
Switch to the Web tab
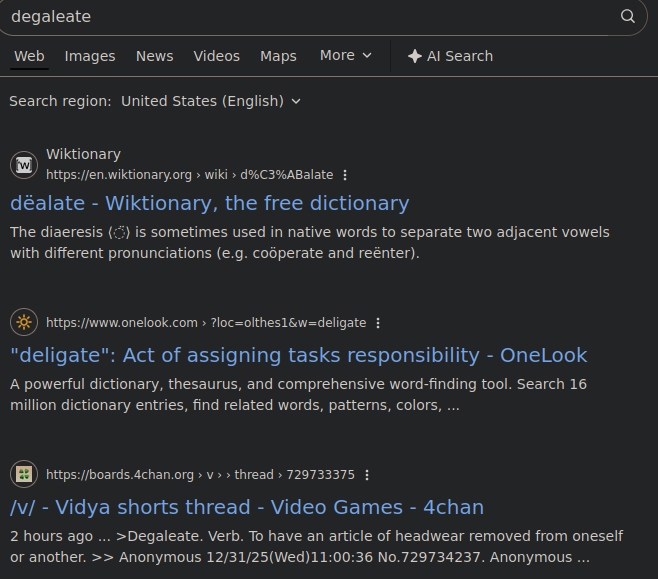tap(29, 56)
